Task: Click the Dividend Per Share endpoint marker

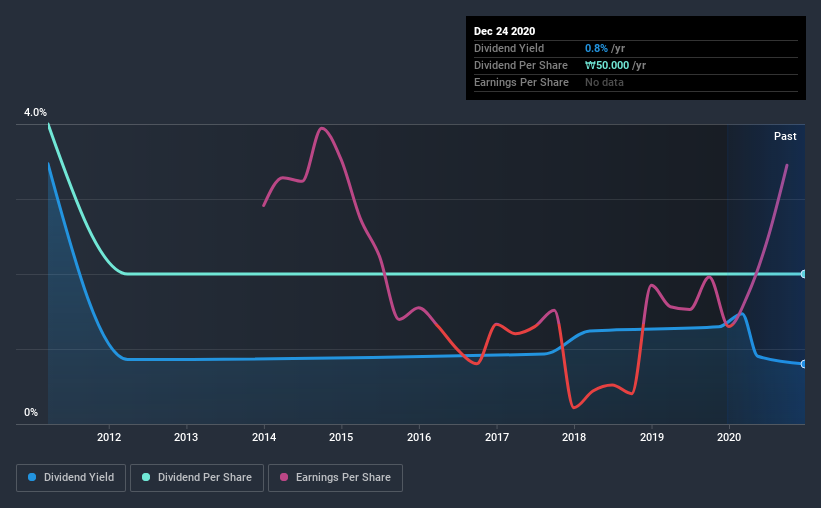Action: pyautogui.click(x=804, y=274)
